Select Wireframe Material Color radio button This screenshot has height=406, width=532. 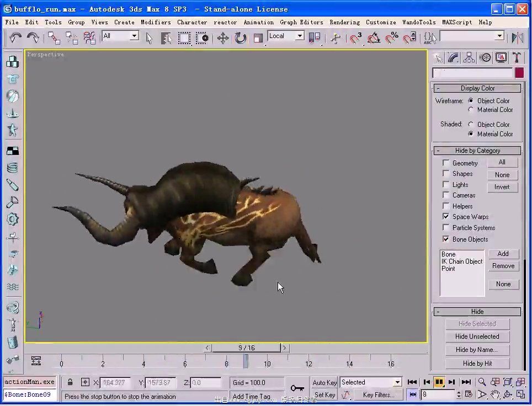click(x=471, y=110)
